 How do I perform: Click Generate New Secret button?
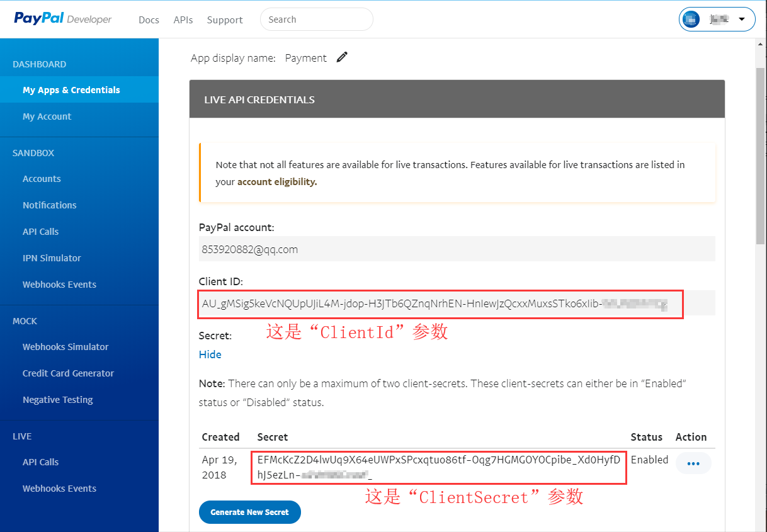pyautogui.click(x=250, y=512)
